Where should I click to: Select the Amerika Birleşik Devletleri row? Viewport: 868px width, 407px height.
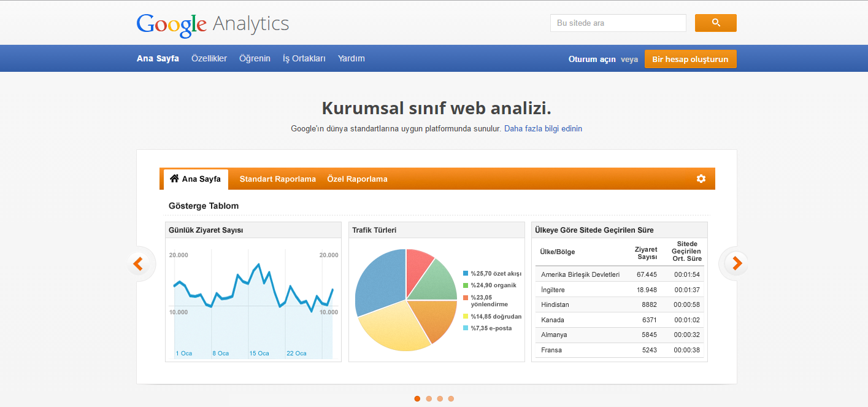click(x=620, y=274)
